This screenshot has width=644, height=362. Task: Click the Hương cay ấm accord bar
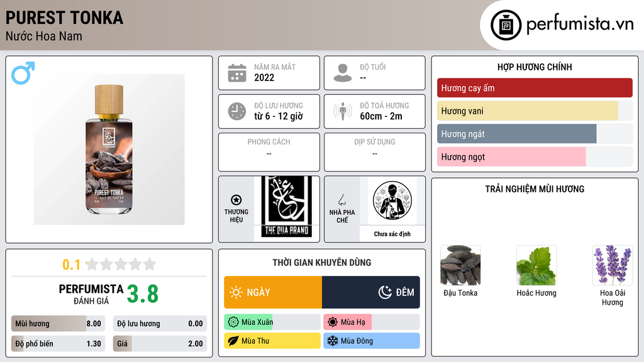pos(535,88)
